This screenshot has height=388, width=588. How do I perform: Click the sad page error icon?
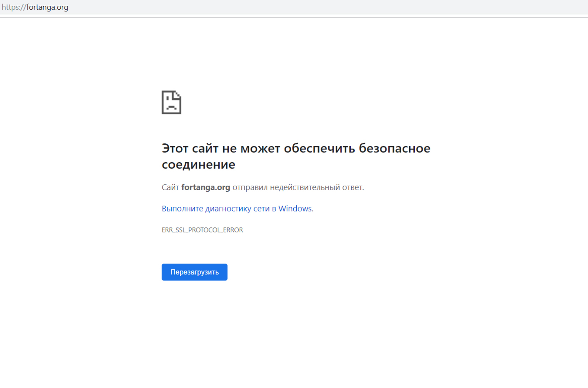pyautogui.click(x=171, y=102)
